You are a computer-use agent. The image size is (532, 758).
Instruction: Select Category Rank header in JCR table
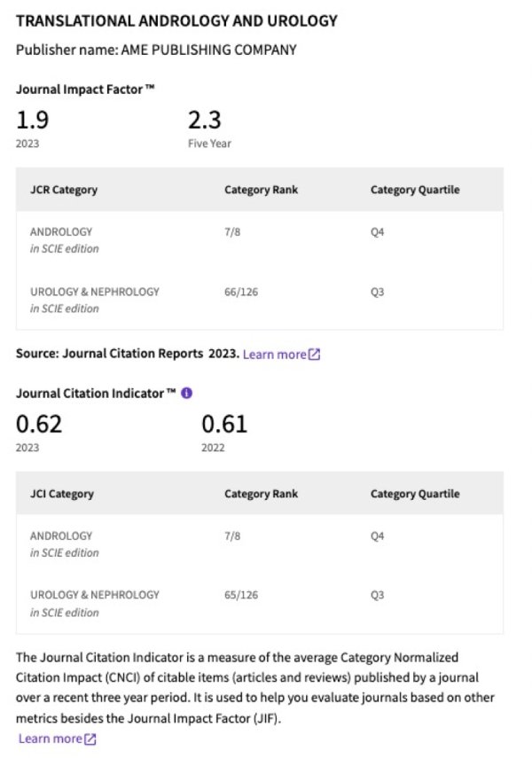point(262,190)
